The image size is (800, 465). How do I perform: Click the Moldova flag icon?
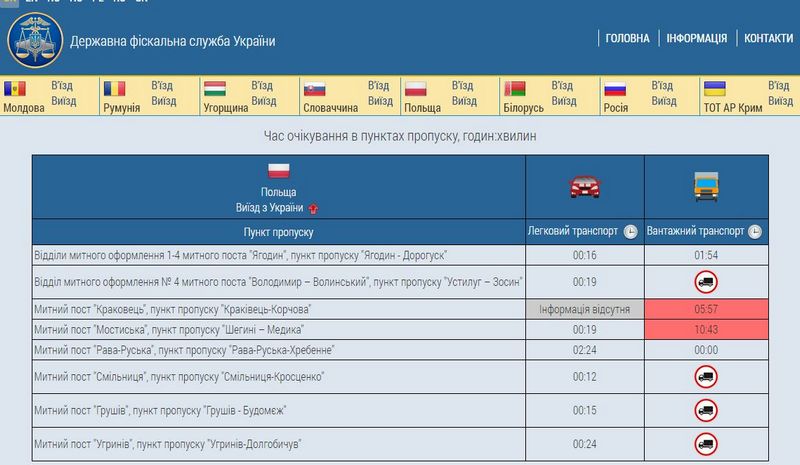(x=15, y=88)
